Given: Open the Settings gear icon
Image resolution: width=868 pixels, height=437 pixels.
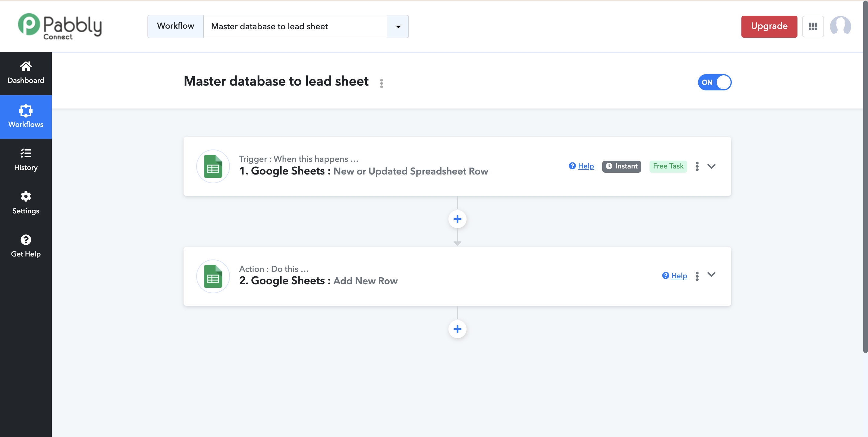Looking at the screenshot, I should coord(26,196).
